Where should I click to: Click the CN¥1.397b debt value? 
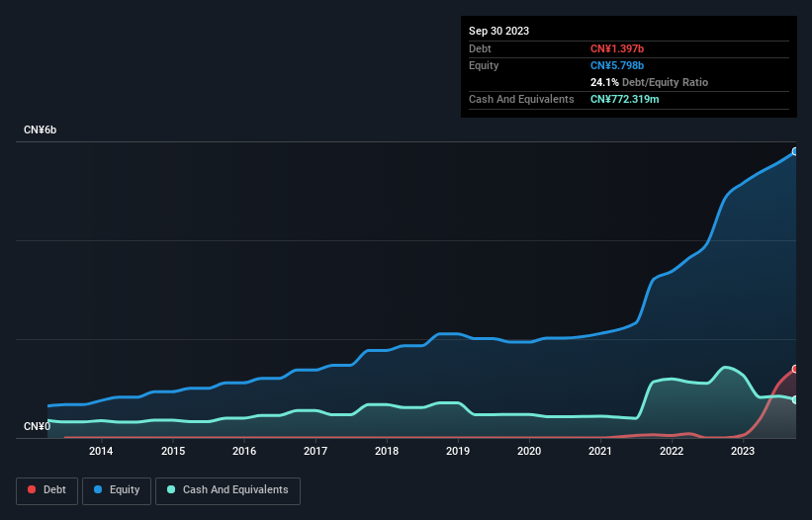coord(617,48)
